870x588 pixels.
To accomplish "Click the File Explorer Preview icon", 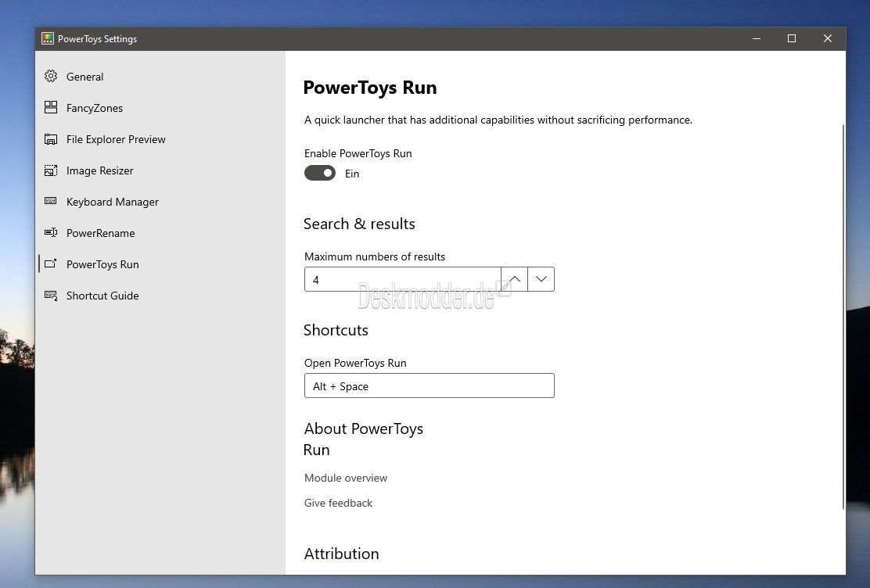I will click(x=51, y=138).
